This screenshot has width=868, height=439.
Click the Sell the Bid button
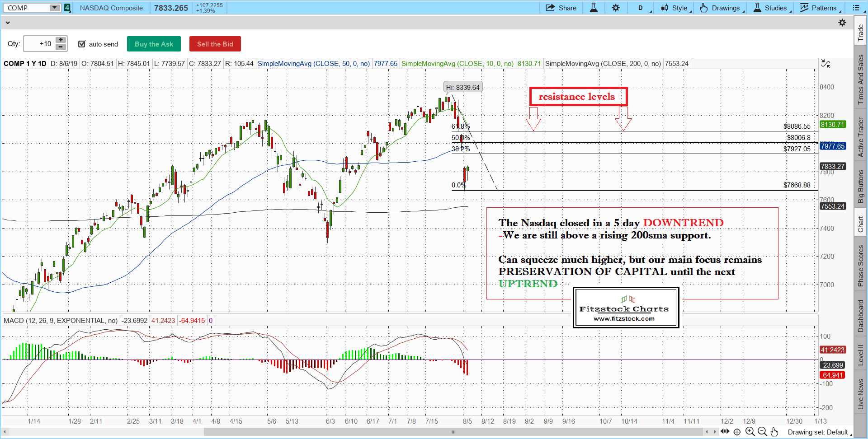(x=215, y=44)
